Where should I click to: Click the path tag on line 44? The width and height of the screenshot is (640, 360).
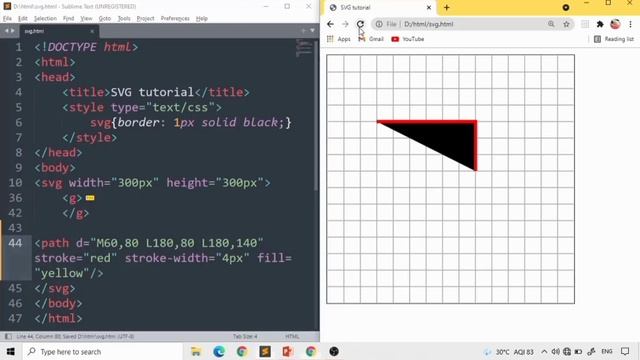[55, 243]
